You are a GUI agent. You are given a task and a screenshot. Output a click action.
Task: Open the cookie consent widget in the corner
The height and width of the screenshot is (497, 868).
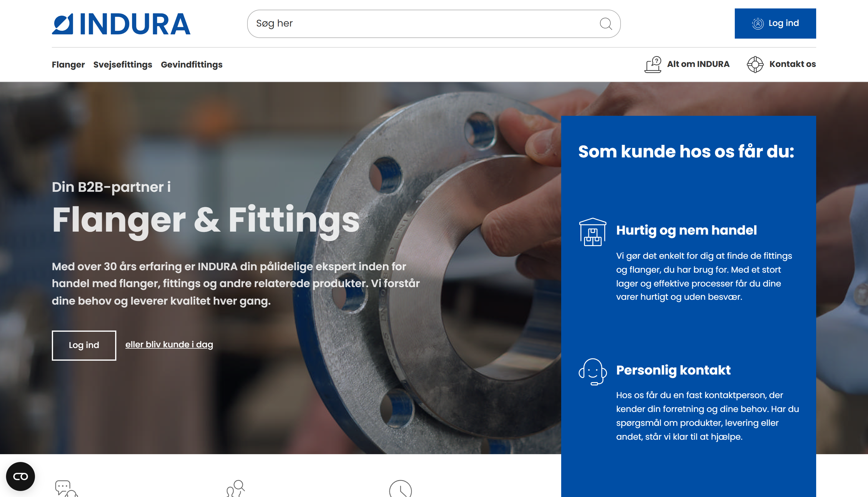coord(20,476)
